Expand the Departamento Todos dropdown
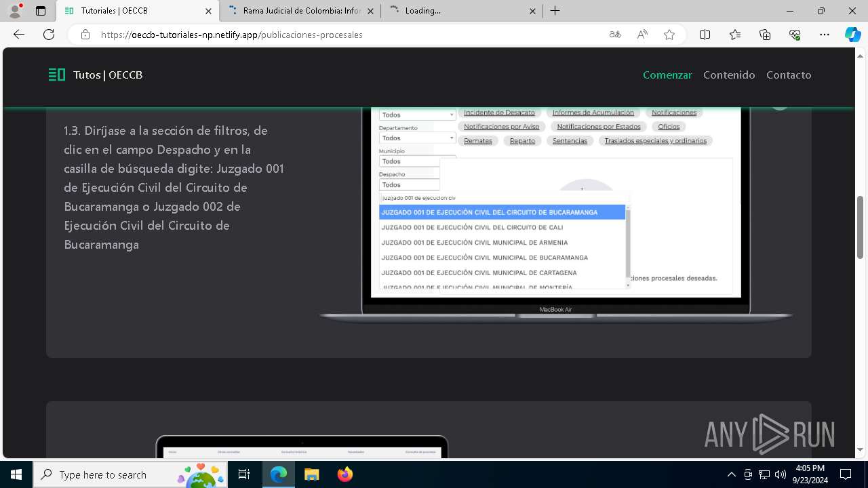 click(417, 138)
